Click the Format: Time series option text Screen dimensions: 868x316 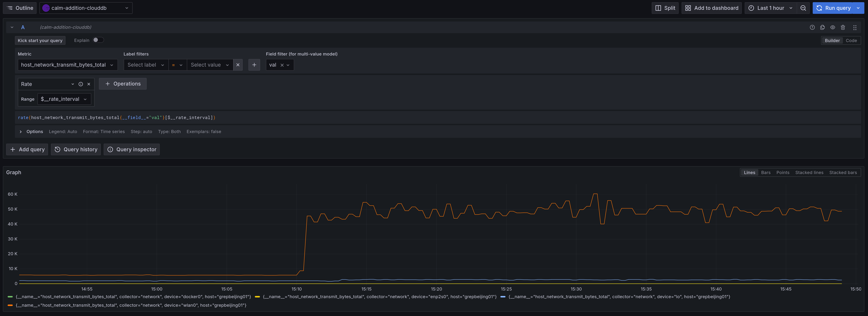(x=104, y=132)
